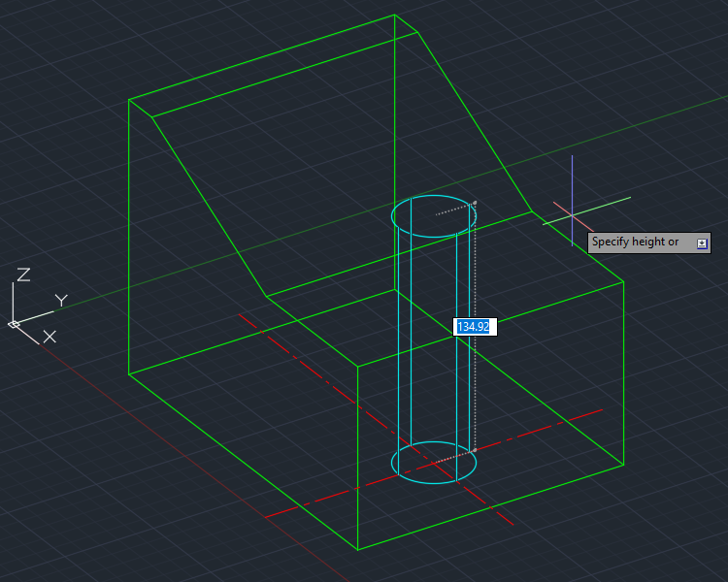
Task: Click the UCS icon origin square
Action: [x=14, y=324]
